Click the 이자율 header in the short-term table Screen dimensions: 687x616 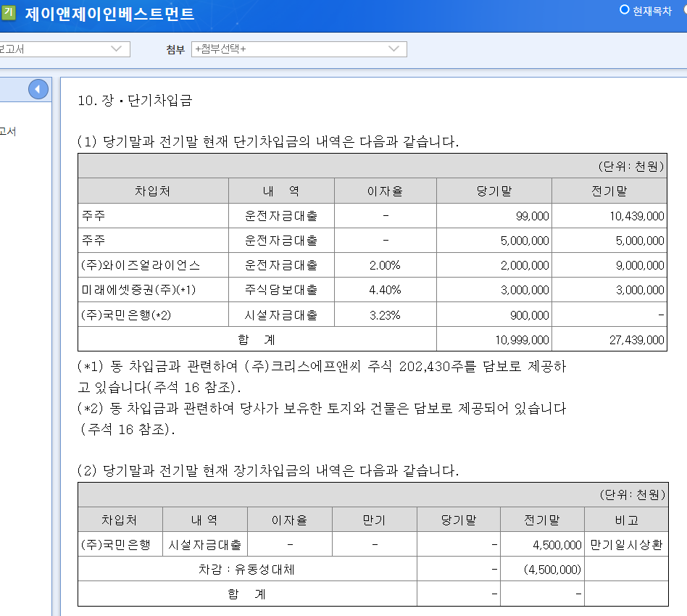[385, 190]
